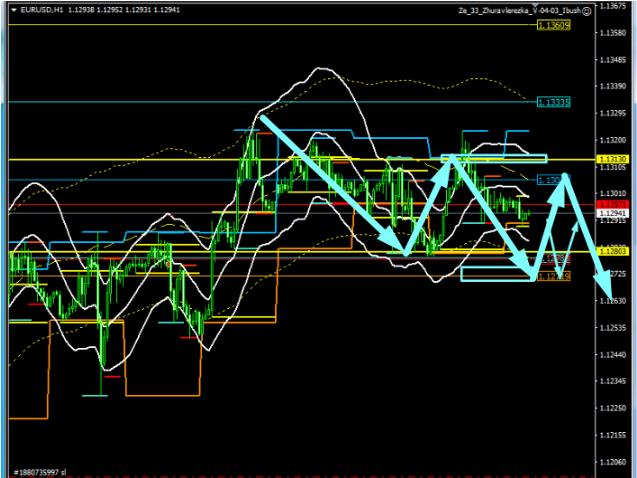Click the 1.12535 price scale value
Screen dimensions: 637x478
click(x=613, y=328)
